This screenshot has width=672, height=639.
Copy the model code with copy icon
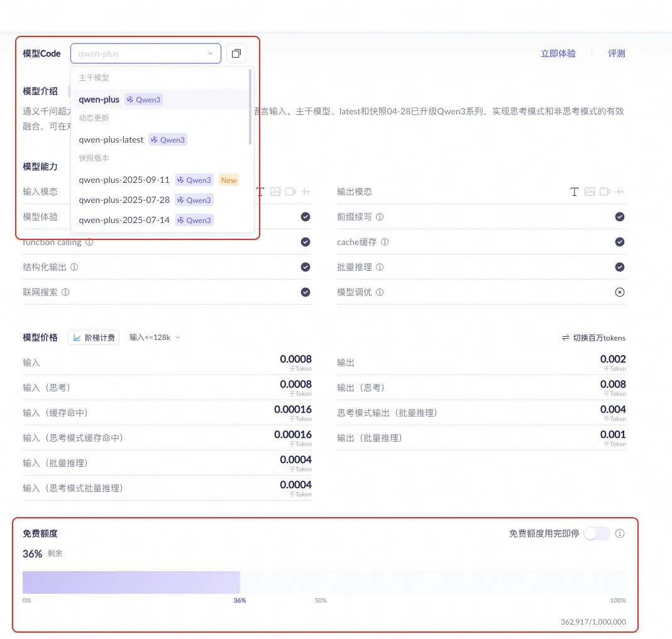236,53
